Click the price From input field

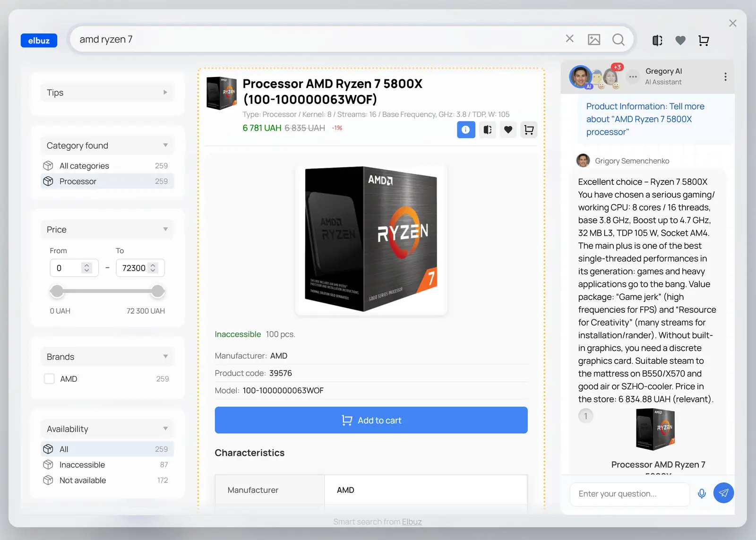pyautogui.click(x=74, y=268)
